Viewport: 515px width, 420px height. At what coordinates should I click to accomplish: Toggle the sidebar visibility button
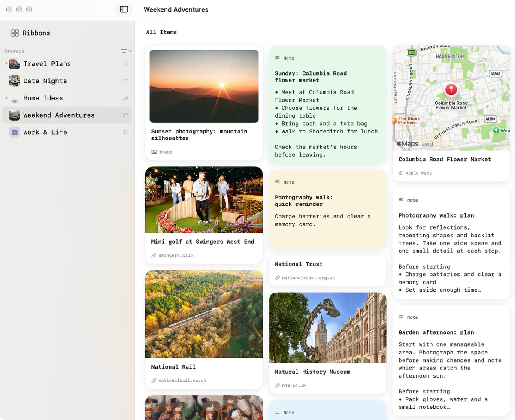tap(124, 9)
